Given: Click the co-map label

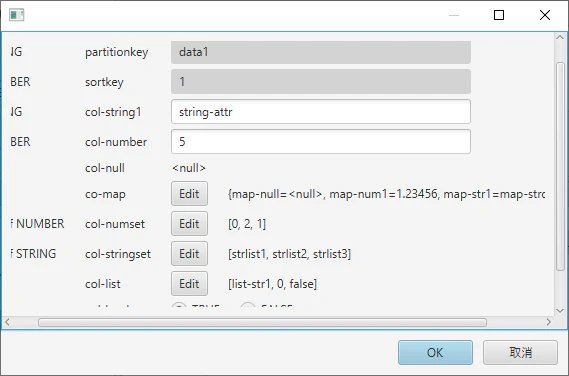Looking at the screenshot, I should coord(105,194).
